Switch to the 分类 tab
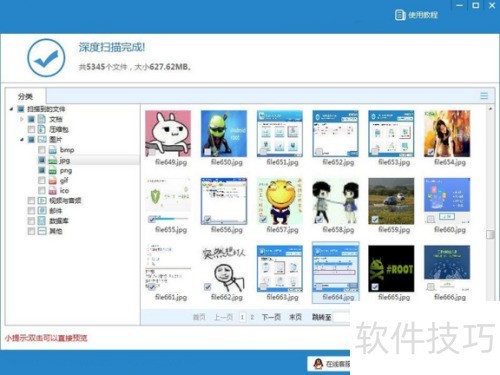The height and width of the screenshot is (375, 500). (25, 96)
